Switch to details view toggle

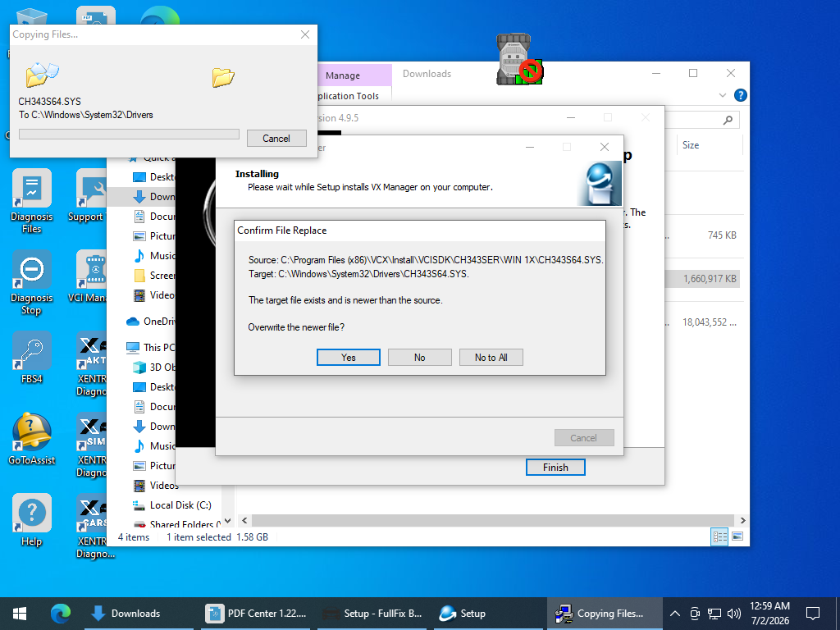(x=719, y=536)
